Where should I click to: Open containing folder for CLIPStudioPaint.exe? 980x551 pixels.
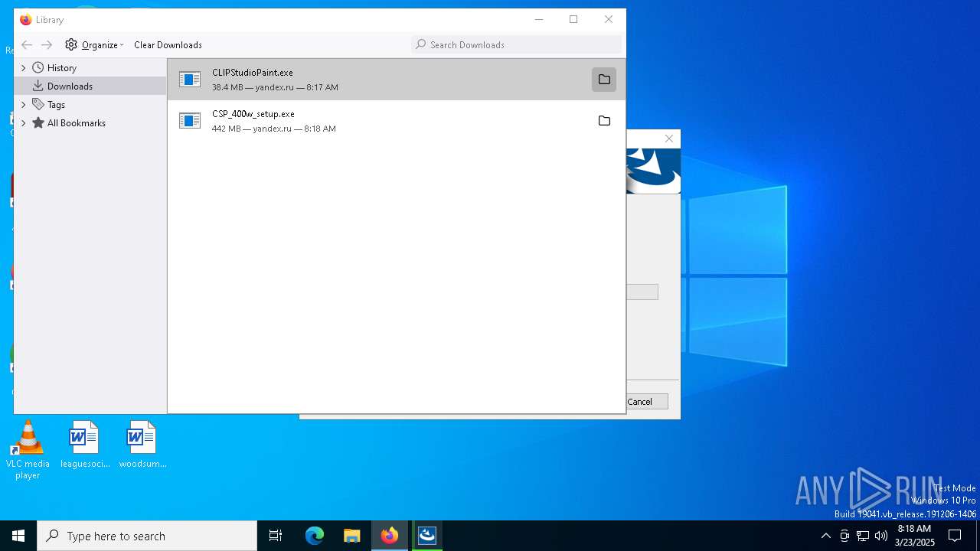[x=604, y=80]
